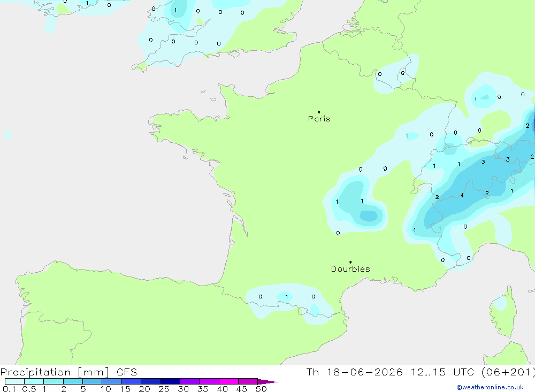Click the '10' legend scale value
This screenshot has width=535, height=392.
[x=106, y=389]
